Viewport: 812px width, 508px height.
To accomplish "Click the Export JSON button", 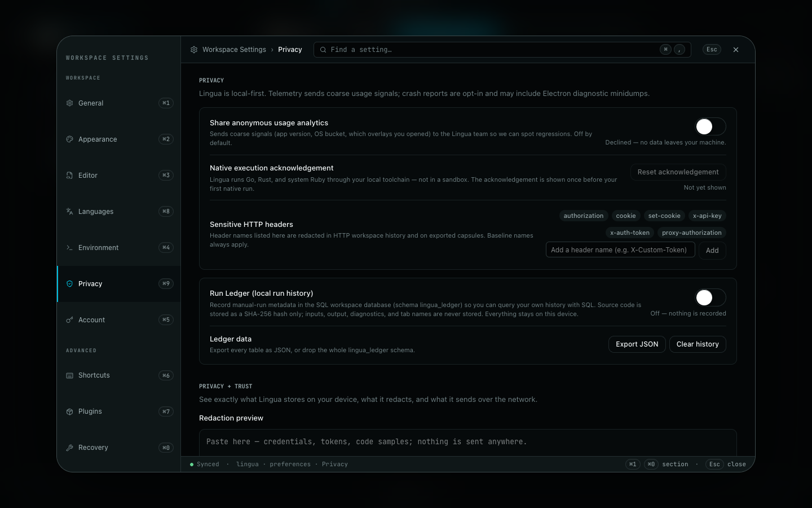I will 637,344.
